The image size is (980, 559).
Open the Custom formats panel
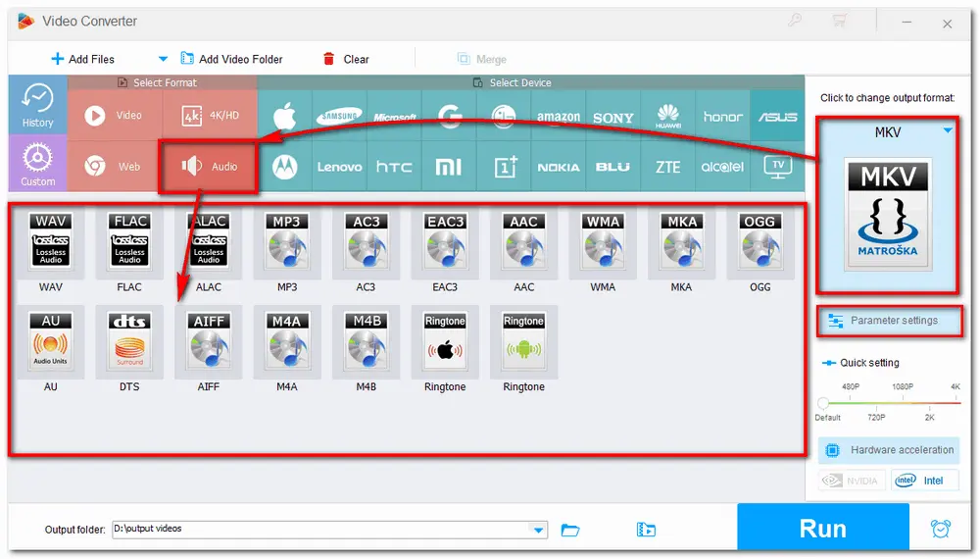(x=37, y=163)
